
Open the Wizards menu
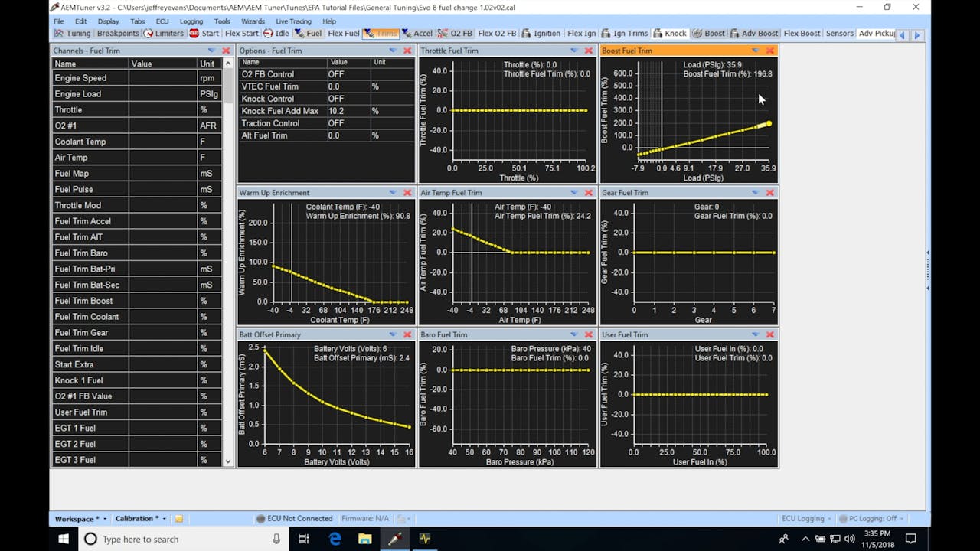(x=253, y=21)
